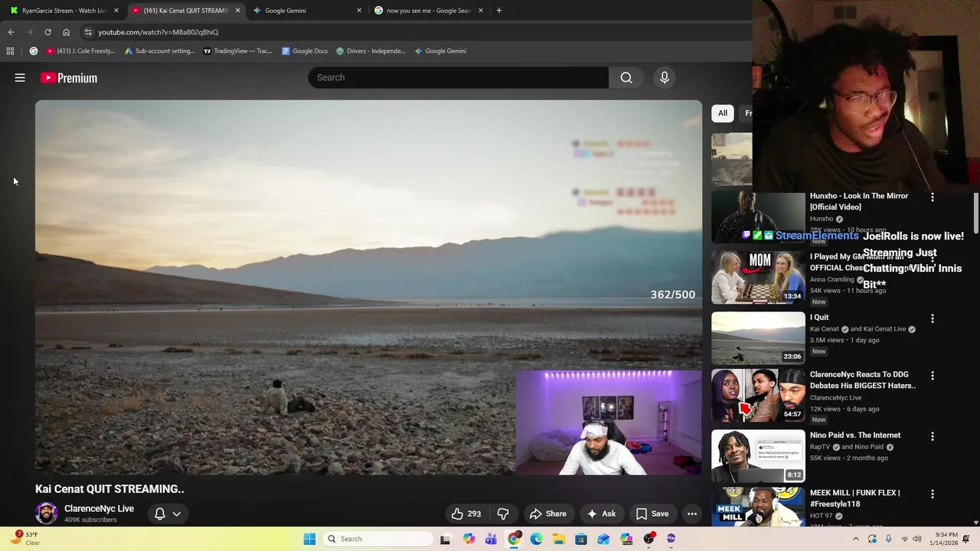Click the Windows taskbar search box
The width and height of the screenshot is (980, 551).
pos(377,539)
